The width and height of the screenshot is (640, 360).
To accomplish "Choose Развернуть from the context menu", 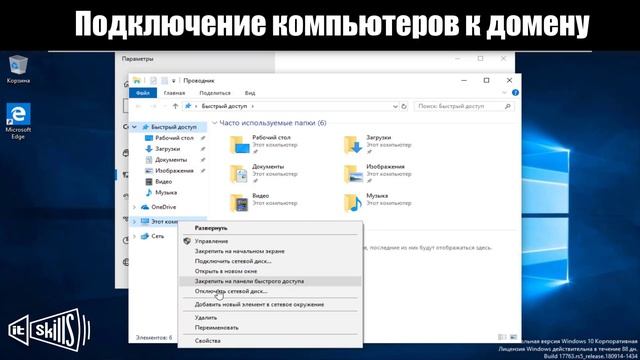I will [x=270, y=228].
